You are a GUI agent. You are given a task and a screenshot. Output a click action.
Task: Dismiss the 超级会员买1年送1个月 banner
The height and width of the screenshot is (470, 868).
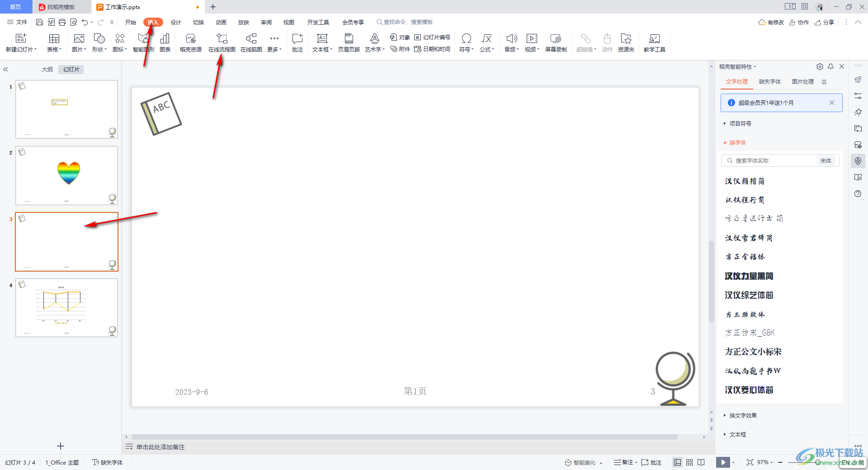point(831,103)
